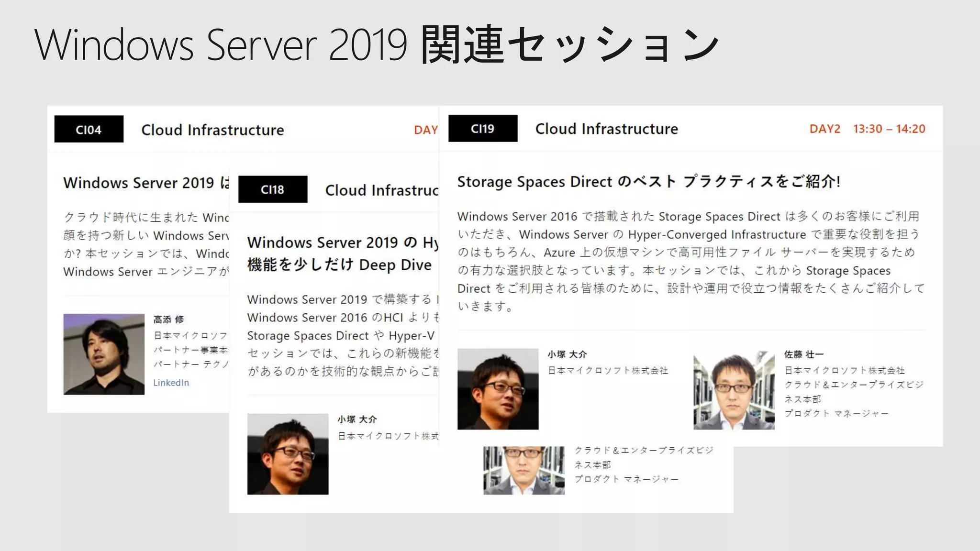Image resolution: width=980 pixels, height=551 pixels.
Task: Click the 13:30 – 14:20 time text
Action: 889,129
